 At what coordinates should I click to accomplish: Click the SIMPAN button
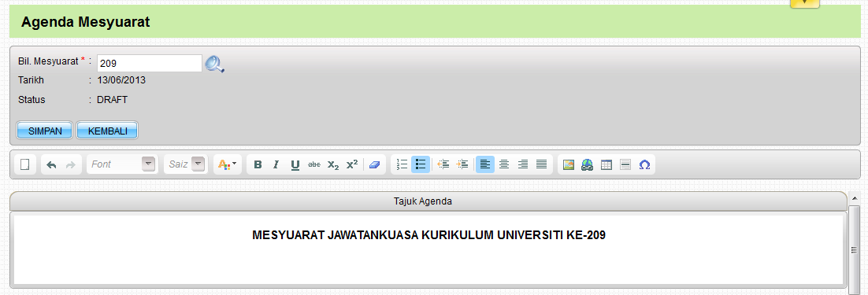(x=44, y=131)
